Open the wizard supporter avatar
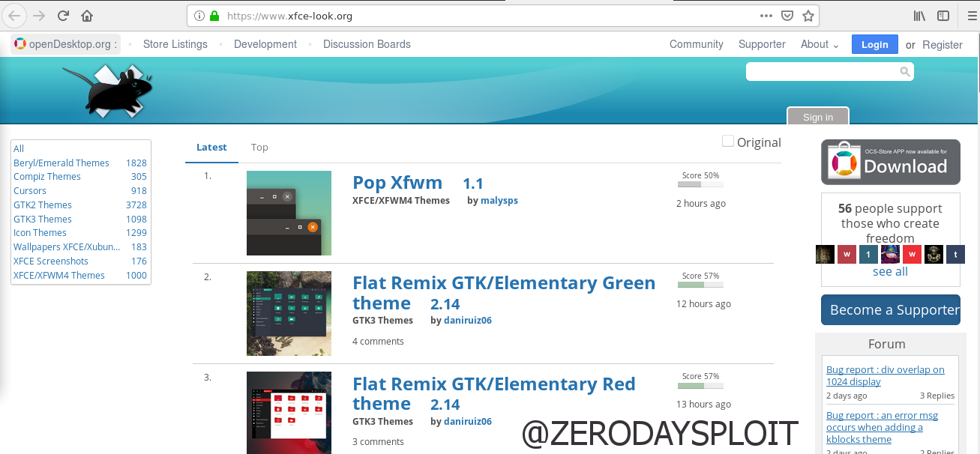Image resolution: width=980 pixels, height=454 pixels. click(890, 255)
